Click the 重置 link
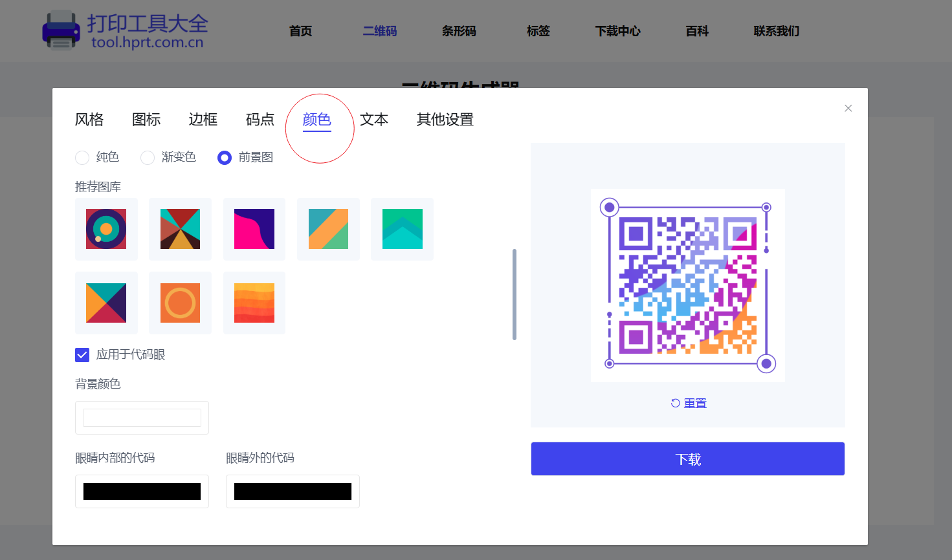 (x=695, y=403)
